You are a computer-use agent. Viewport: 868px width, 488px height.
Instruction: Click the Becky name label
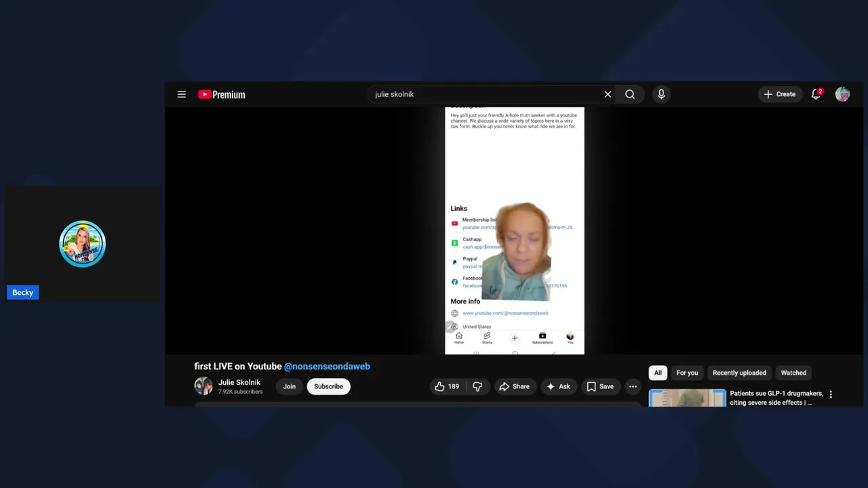[x=22, y=292]
